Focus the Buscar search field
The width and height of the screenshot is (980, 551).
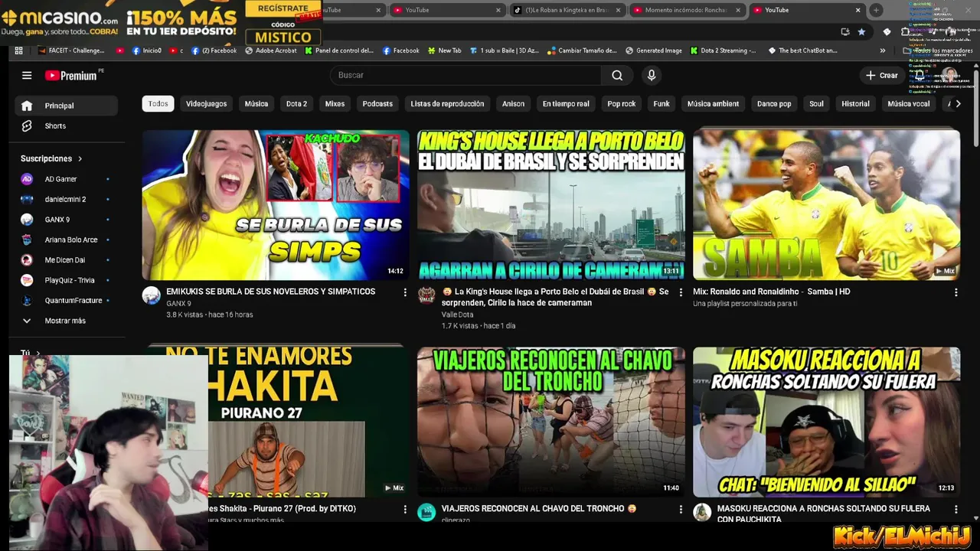tap(465, 75)
